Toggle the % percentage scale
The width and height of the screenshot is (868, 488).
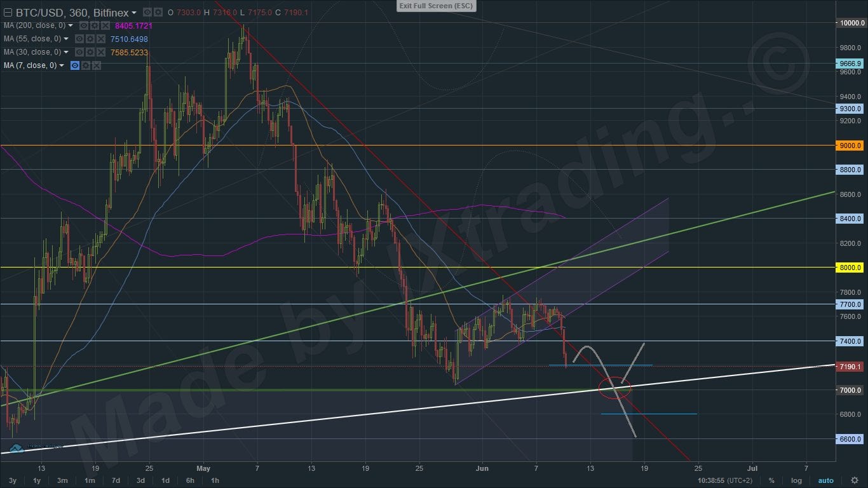[x=771, y=480]
